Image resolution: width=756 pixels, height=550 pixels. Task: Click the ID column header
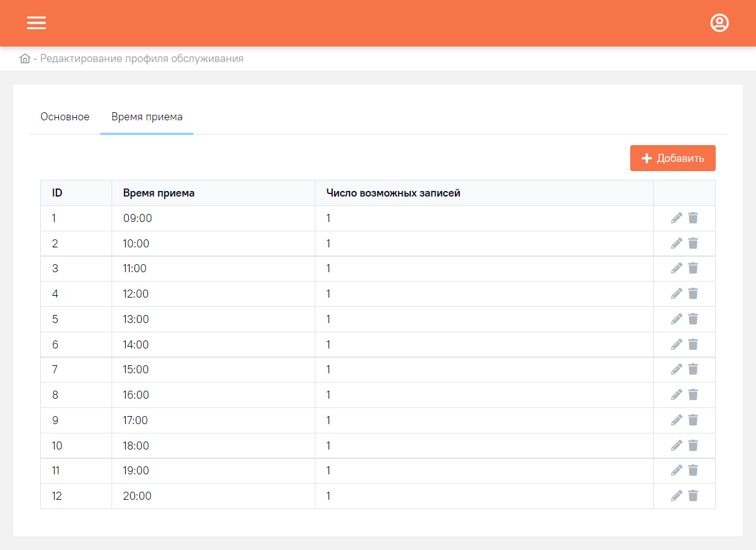[76, 193]
